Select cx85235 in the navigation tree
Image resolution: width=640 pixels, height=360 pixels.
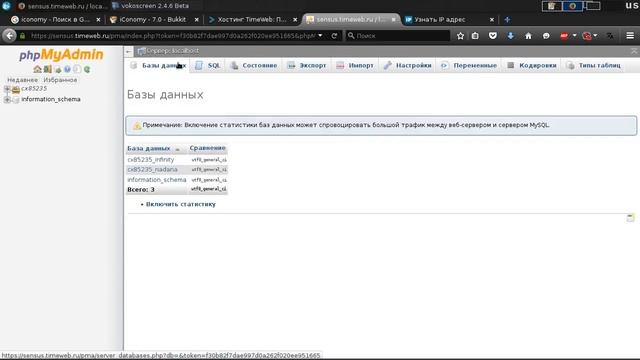(34, 89)
